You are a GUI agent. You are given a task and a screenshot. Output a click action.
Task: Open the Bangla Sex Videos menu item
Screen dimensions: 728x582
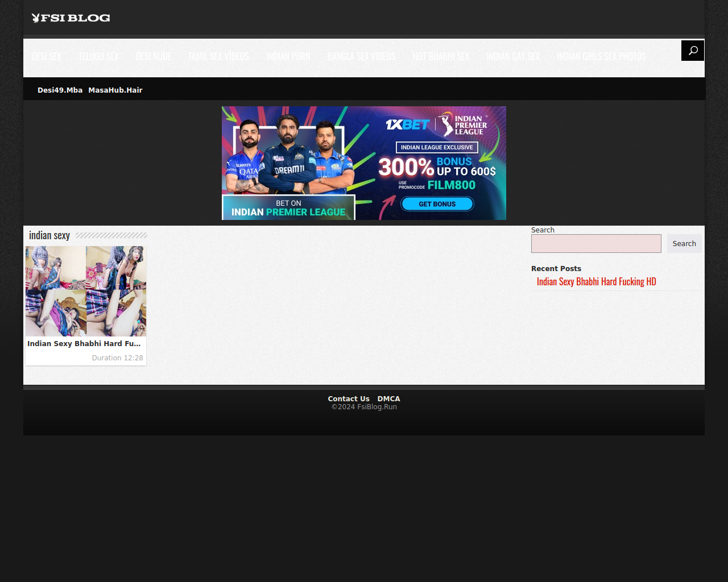pos(362,56)
